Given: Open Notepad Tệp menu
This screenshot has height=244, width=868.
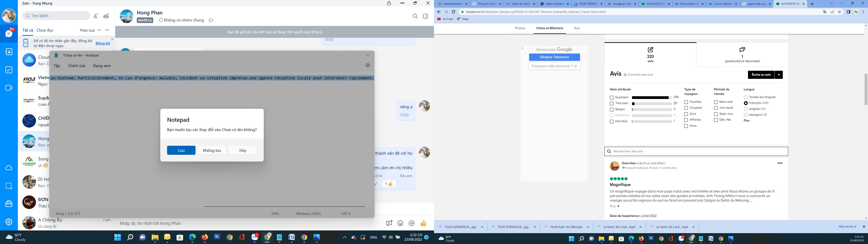Looking at the screenshot, I should [57, 66].
